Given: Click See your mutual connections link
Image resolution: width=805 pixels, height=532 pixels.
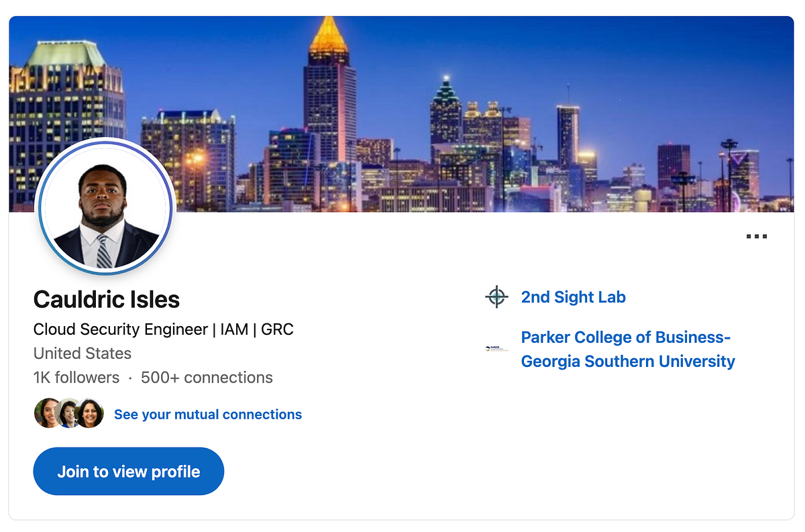Looking at the screenshot, I should (208, 415).
